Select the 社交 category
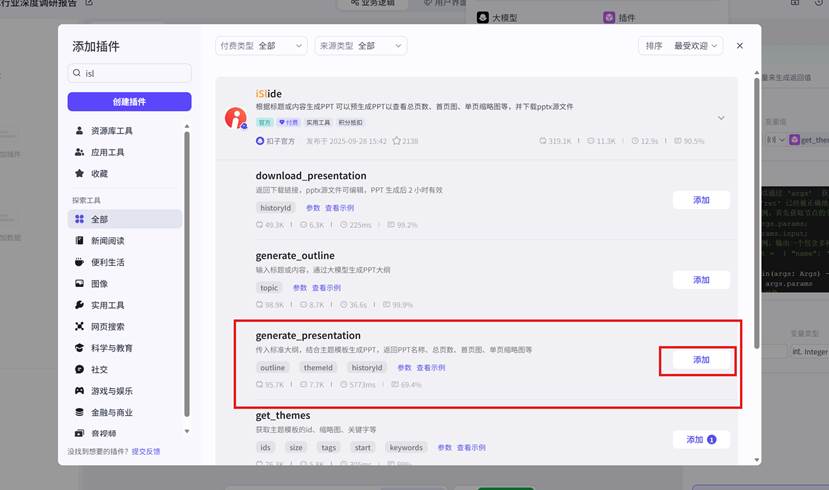829x490 pixels. point(125,369)
